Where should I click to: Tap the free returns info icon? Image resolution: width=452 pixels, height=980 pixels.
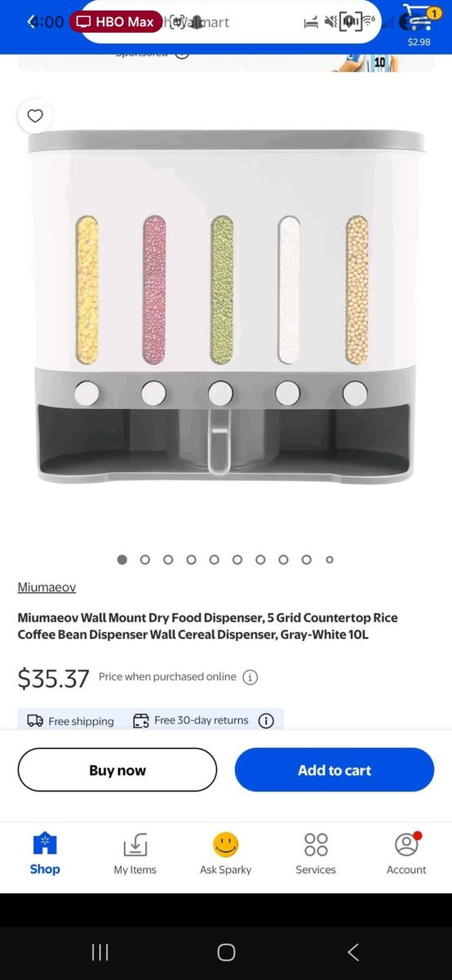(266, 720)
